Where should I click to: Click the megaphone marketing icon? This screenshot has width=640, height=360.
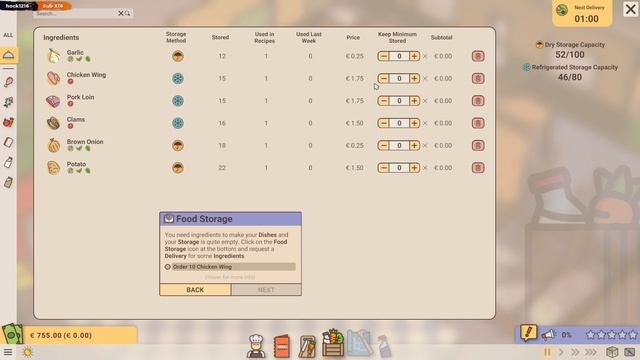(548, 335)
